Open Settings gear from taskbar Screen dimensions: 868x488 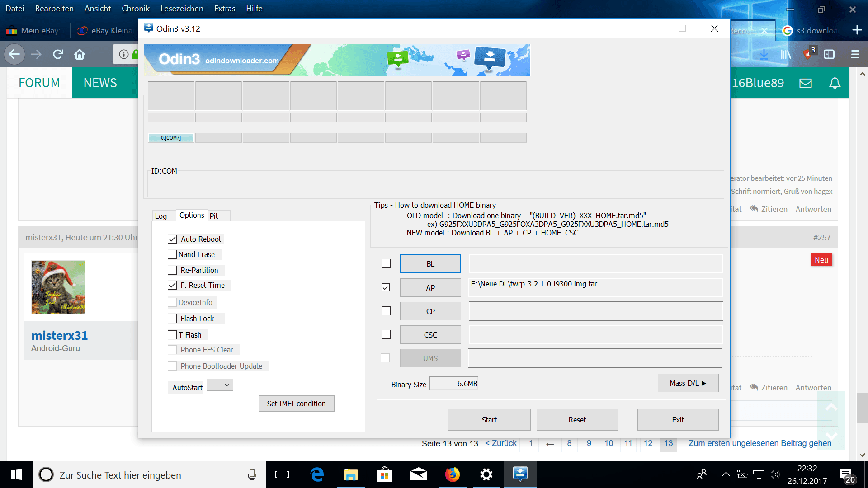486,474
